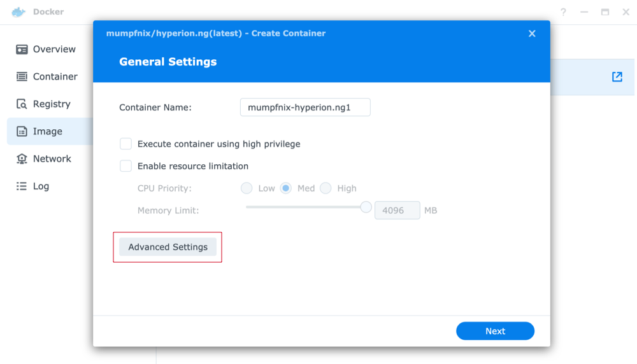The image size is (637, 364).
Task: Click the Memory Limit 4096 field
Action: (x=397, y=210)
